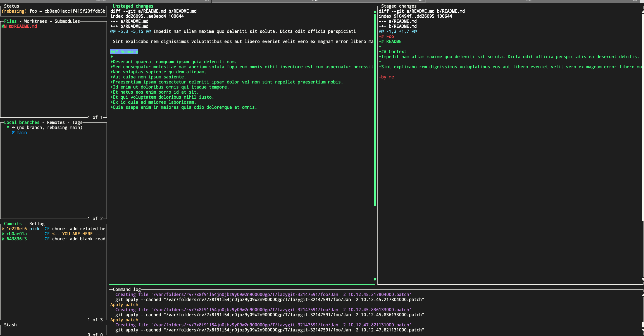The height and width of the screenshot is (336, 644).
Task: Click commit graph node for 643836f3
Action: click(x=3, y=239)
